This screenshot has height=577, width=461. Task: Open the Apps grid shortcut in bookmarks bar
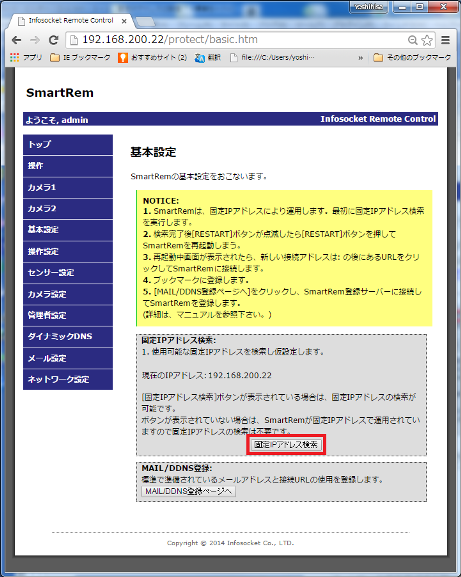(x=26, y=57)
